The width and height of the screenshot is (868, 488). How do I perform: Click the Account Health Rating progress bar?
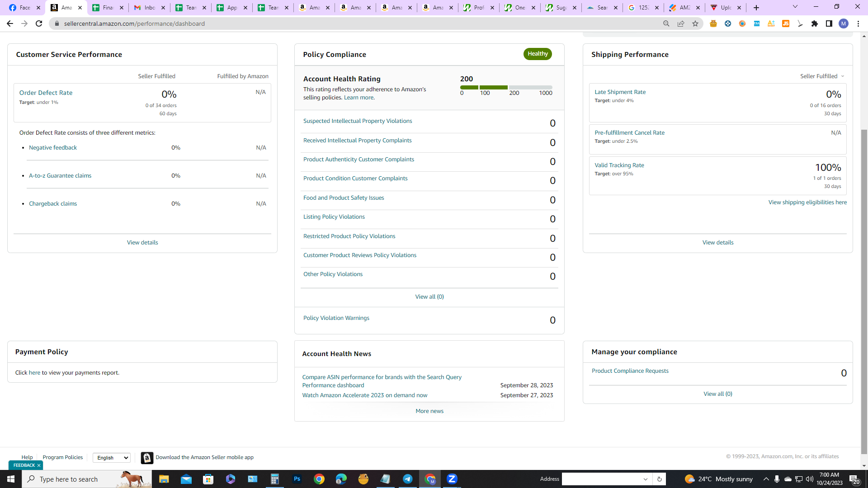(506, 87)
